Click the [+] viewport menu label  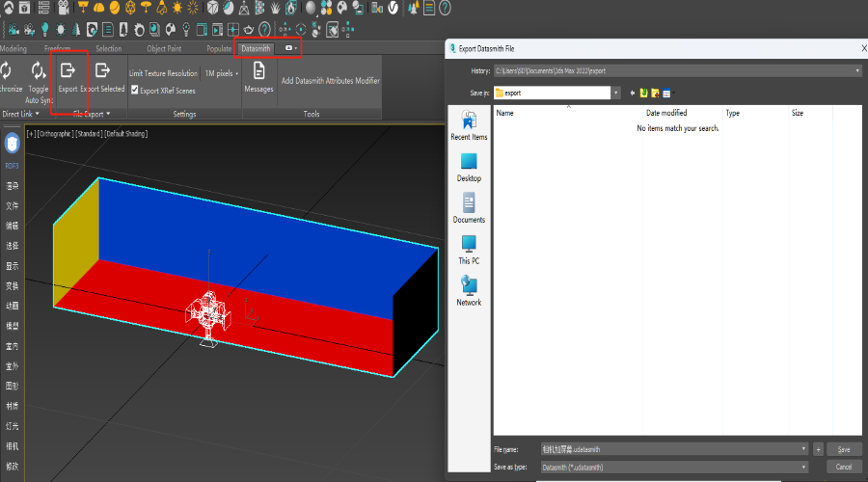point(31,133)
